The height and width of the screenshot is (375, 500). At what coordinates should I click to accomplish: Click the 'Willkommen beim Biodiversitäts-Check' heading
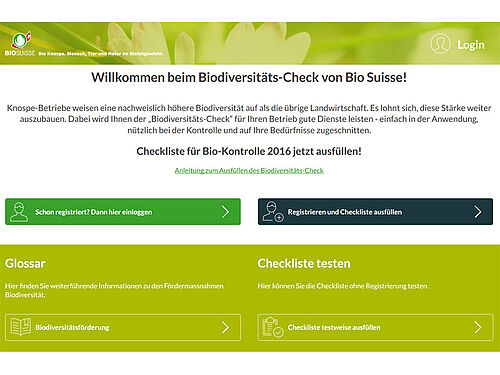(249, 77)
